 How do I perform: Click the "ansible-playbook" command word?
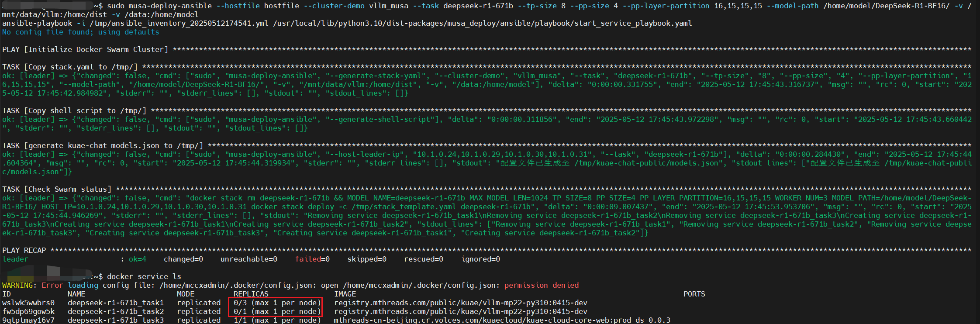[37, 23]
